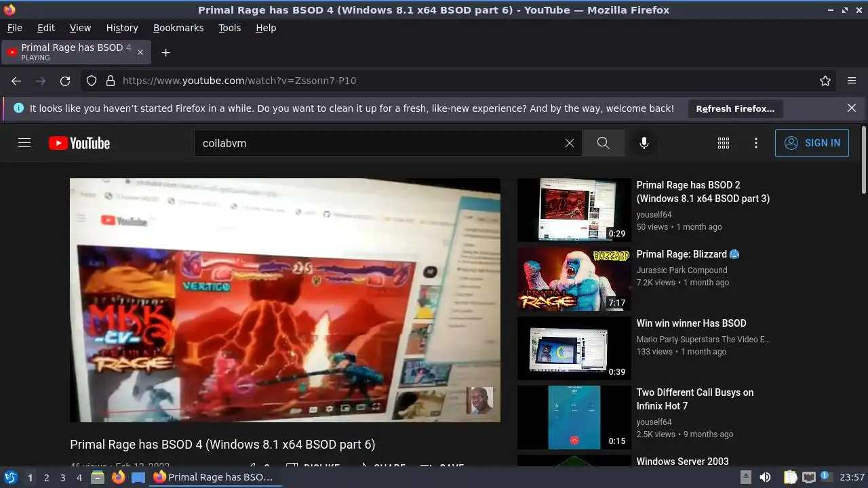Viewport: 868px width, 488px height.
Task: Clear the collabvm search query
Action: (570, 143)
